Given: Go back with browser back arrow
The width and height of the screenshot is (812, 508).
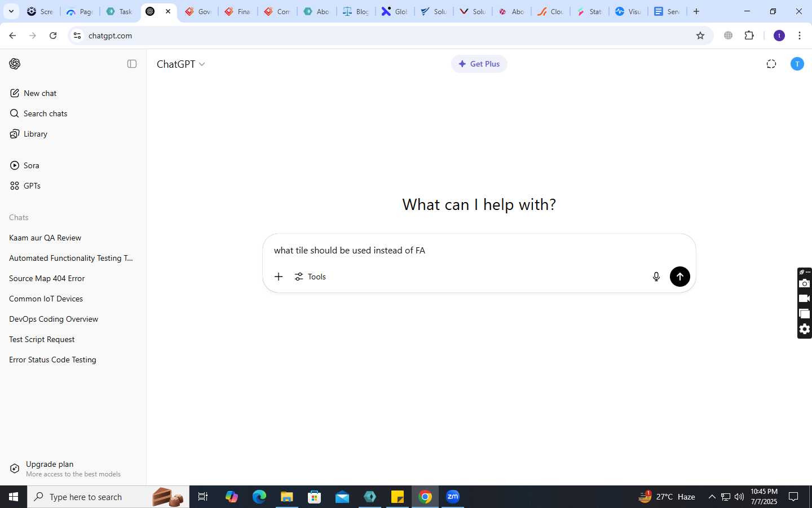Looking at the screenshot, I should pyautogui.click(x=12, y=36).
